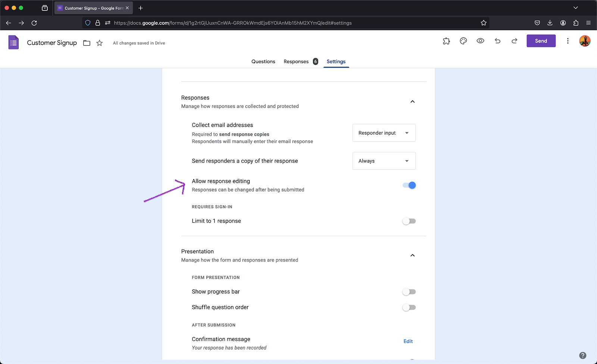Go to Google Forms home icon
The height and width of the screenshot is (364, 597).
(x=13, y=43)
